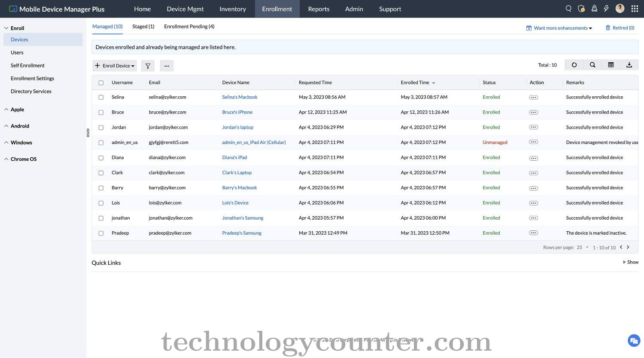Collapse the sidebar using the splitter handle
Image resolution: width=644 pixels, height=358 pixels.
coord(88,133)
